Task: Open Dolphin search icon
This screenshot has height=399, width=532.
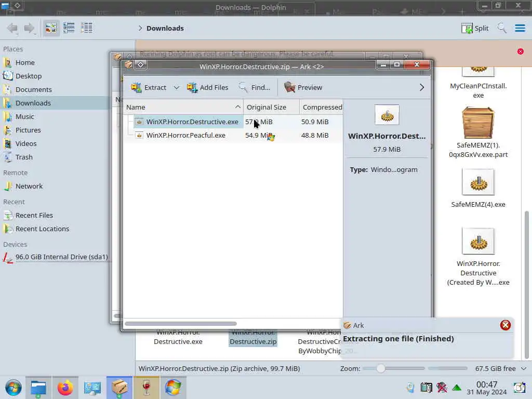Action: point(502,28)
